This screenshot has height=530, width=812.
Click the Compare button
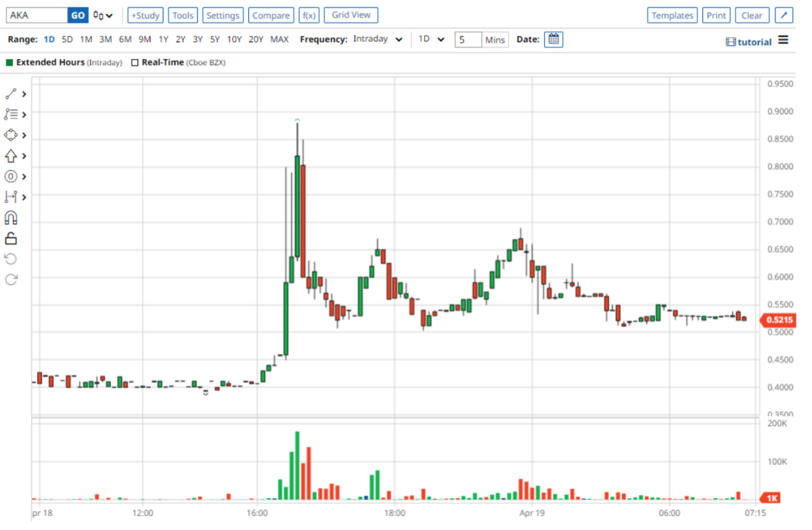pyautogui.click(x=271, y=15)
